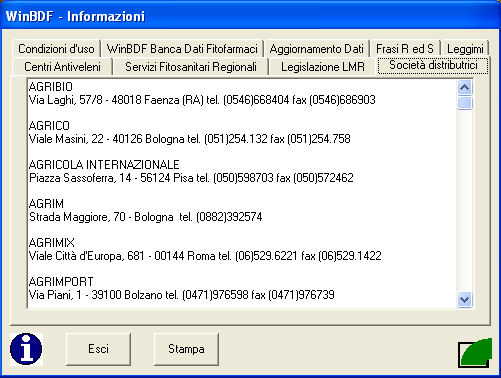The height and width of the screenshot is (378, 501).
Task: Select the Legislazione LMR tab
Action: pos(323,67)
